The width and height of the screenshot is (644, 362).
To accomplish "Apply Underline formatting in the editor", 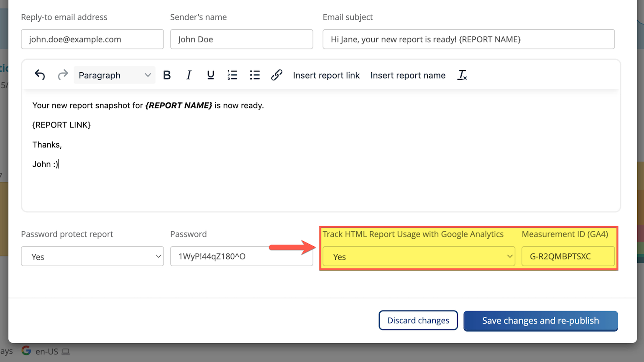I will coord(210,75).
